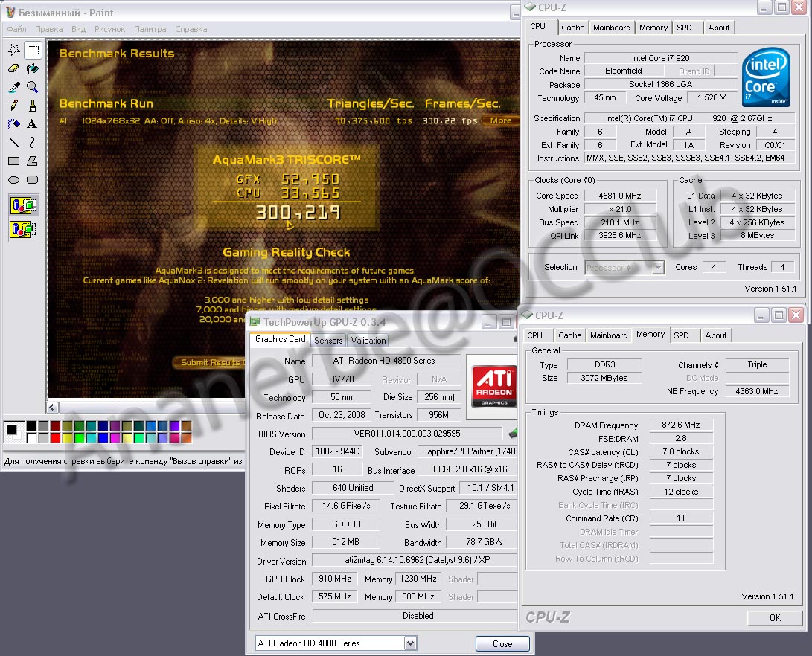Choose the transparent selection option icon
Viewport: 812px width, 656px height.
[x=23, y=228]
